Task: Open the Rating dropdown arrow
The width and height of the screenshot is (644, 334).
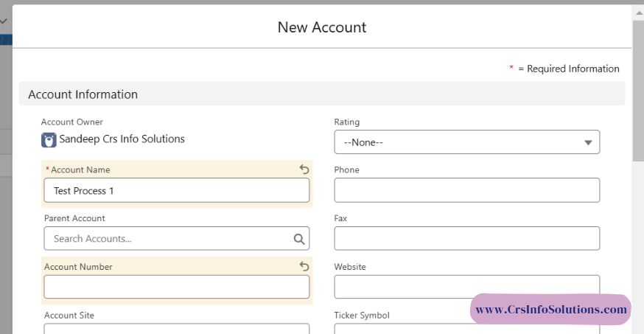Action: 588,143
